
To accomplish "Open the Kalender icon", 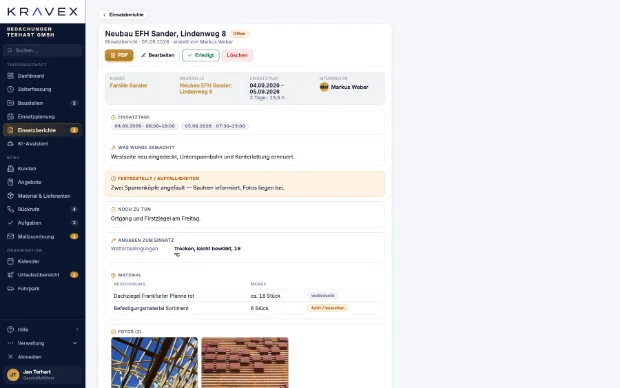I will click(x=11, y=261).
